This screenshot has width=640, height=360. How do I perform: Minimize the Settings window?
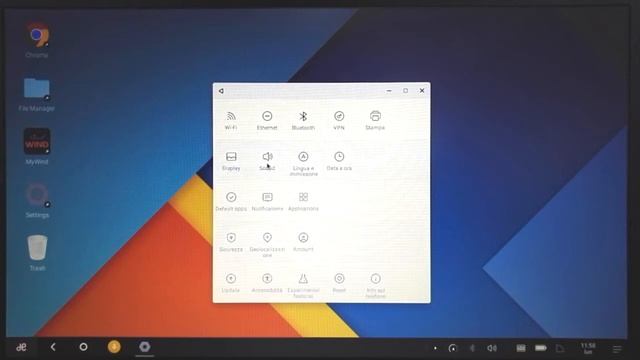[389, 91]
